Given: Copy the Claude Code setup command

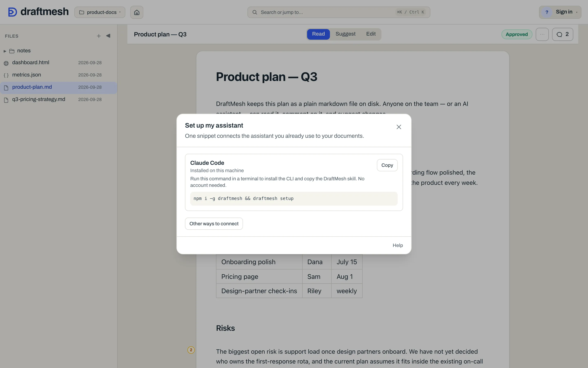Looking at the screenshot, I should tap(387, 165).
